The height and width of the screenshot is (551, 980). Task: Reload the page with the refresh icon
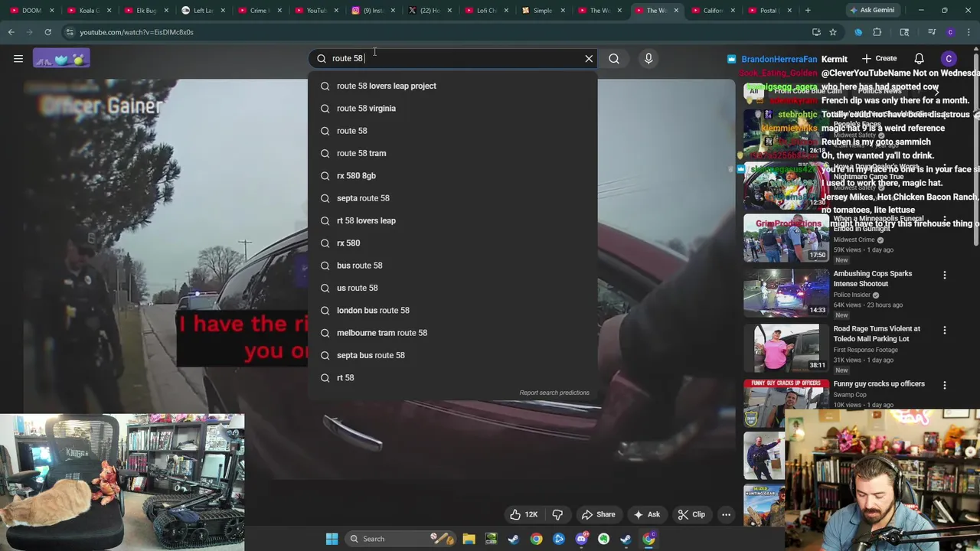(x=47, y=32)
